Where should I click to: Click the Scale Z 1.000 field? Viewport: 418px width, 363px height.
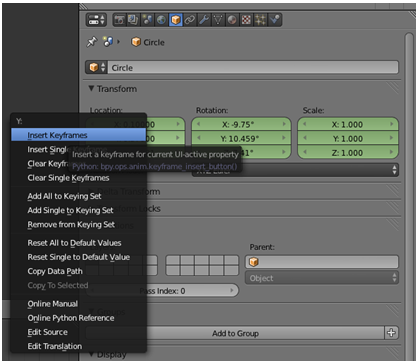pos(348,153)
